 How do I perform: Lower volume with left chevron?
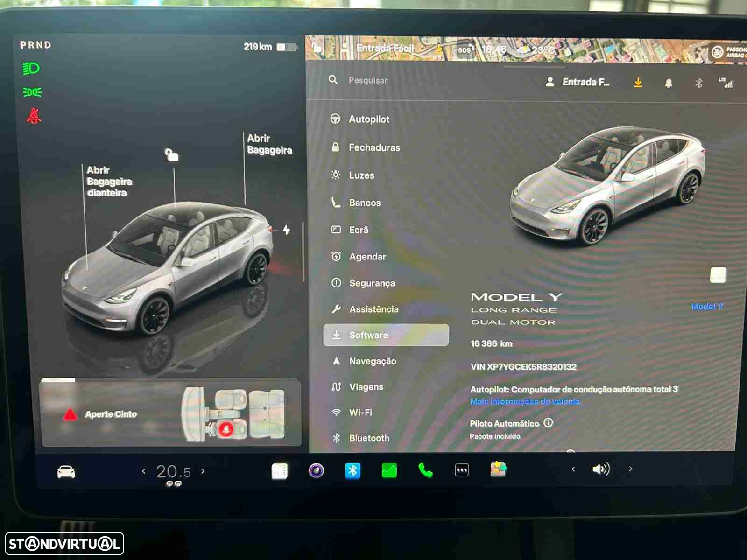click(x=573, y=469)
